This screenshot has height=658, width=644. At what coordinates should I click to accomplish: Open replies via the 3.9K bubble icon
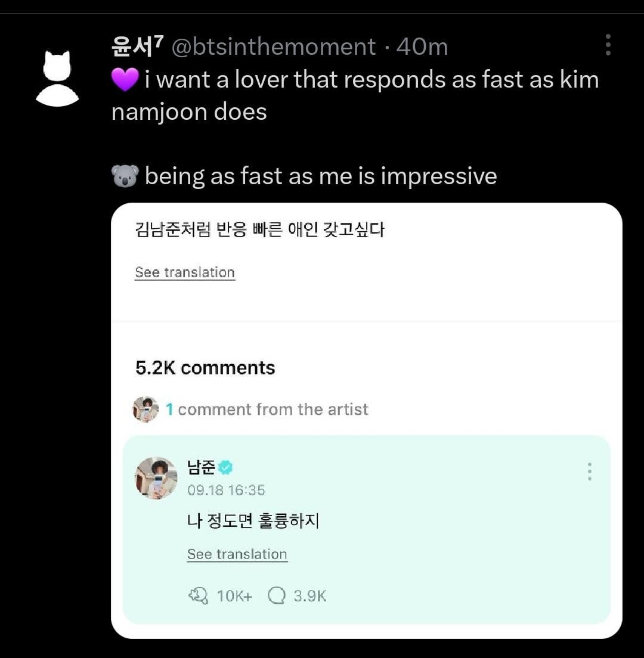(x=277, y=595)
